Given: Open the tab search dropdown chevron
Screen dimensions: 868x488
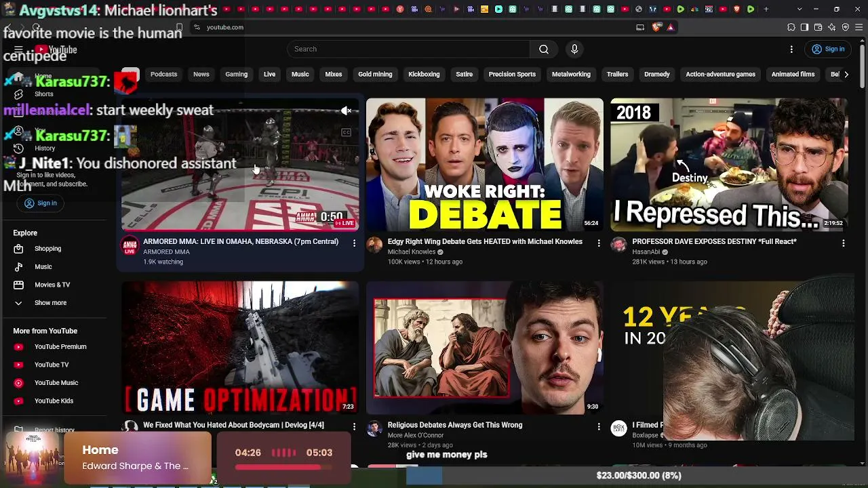Looking at the screenshot, I should click(x=800, y=9).
